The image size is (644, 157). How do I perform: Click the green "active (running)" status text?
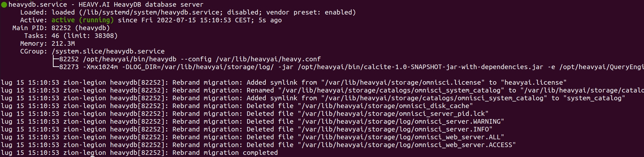tap(83, 20)
